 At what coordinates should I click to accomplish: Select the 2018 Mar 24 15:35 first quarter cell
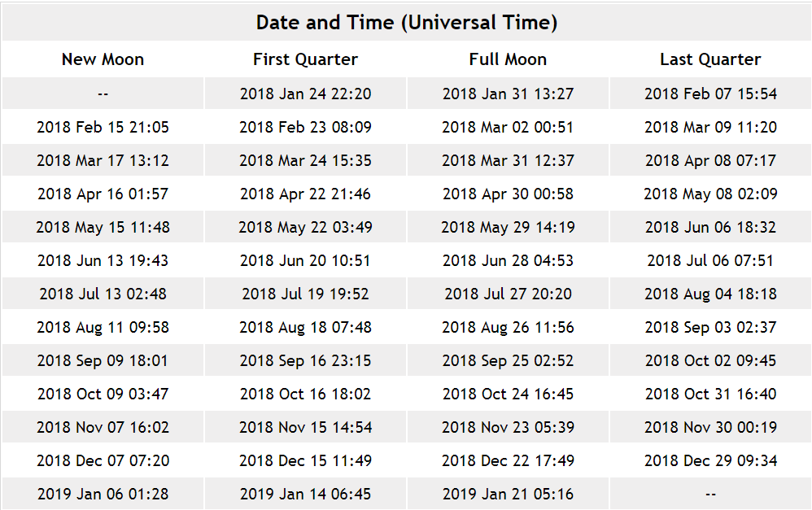305,160
